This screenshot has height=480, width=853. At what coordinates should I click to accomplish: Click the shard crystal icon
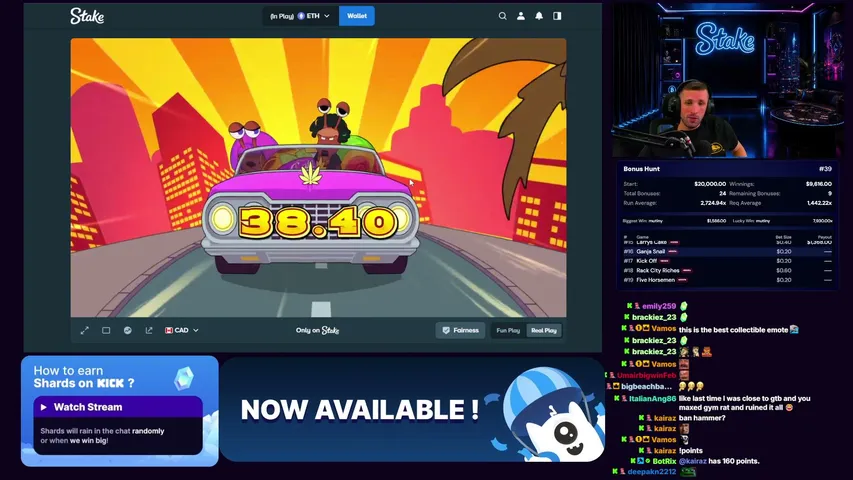tap(184, 379)
